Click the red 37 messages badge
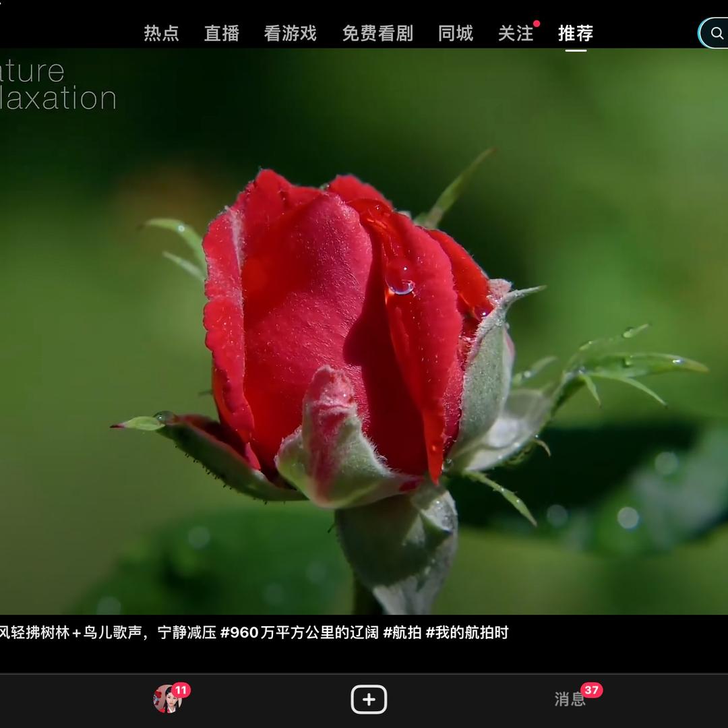 click(x=591, y=690)
